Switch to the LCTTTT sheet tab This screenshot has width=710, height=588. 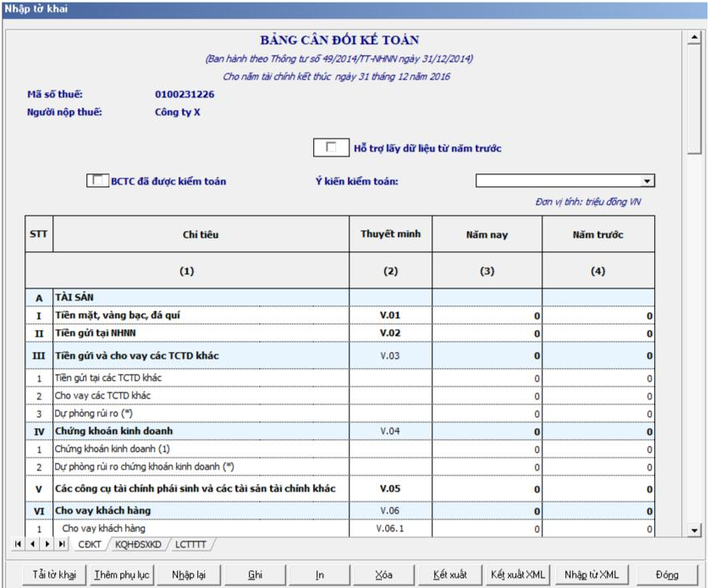click(191, 544)
